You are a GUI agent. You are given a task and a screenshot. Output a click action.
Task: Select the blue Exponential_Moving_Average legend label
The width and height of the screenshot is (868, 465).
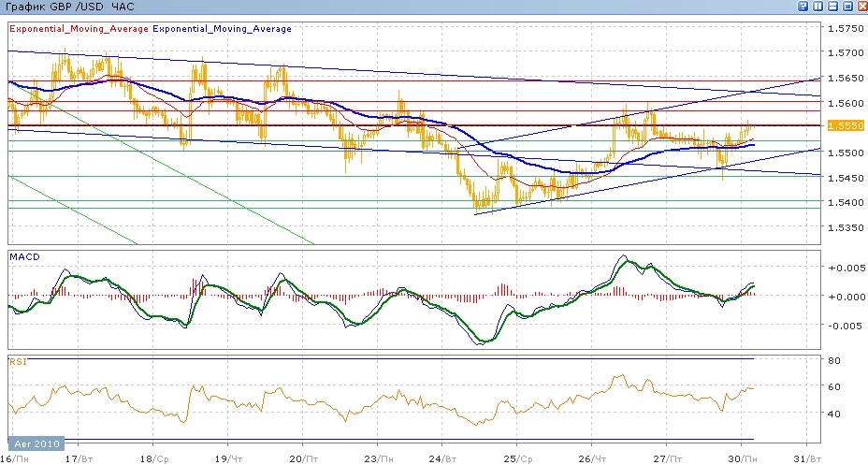point(222,29)
